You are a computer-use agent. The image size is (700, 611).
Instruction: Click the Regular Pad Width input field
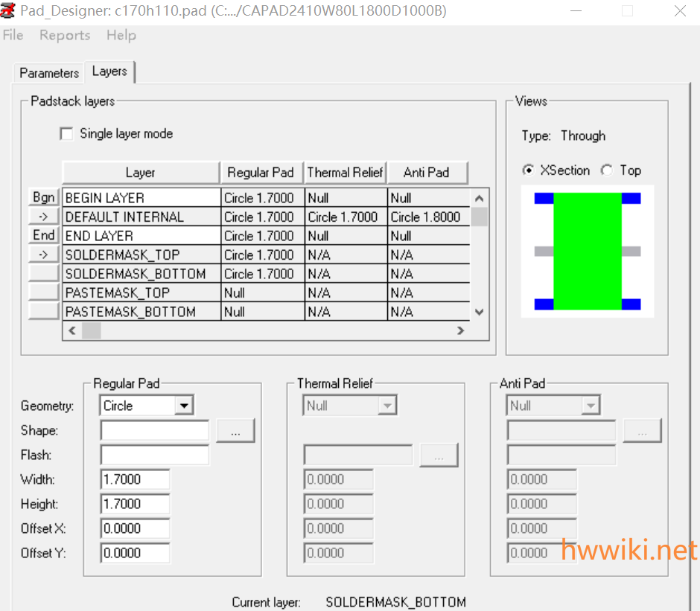point(135,479)
